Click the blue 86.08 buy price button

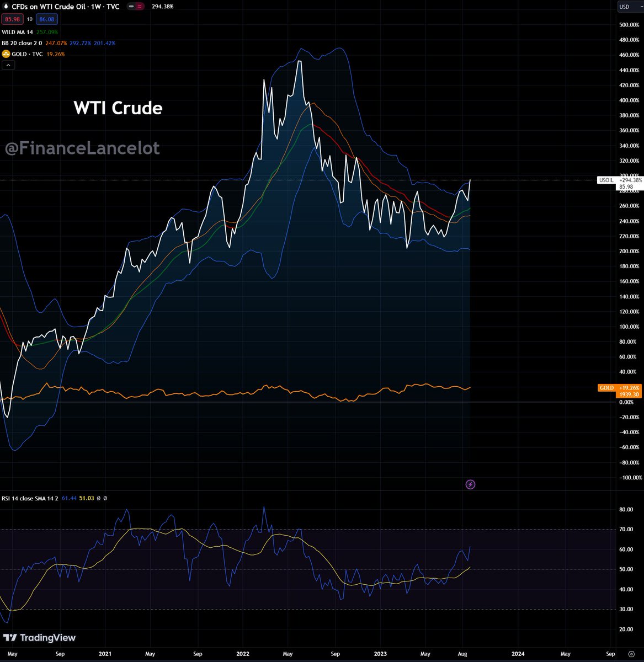click(x=47, y=19)
